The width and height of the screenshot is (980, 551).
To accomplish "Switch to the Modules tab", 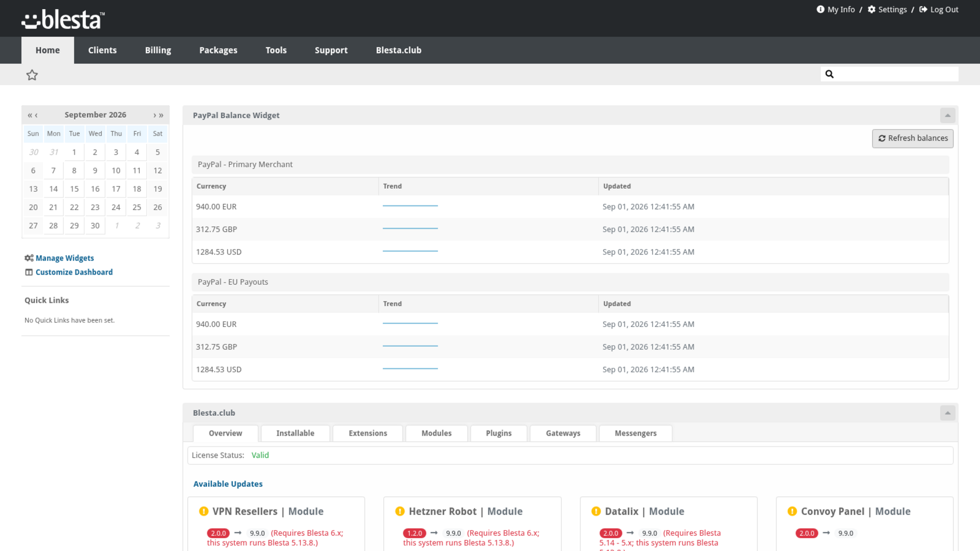I will point(436,433).
